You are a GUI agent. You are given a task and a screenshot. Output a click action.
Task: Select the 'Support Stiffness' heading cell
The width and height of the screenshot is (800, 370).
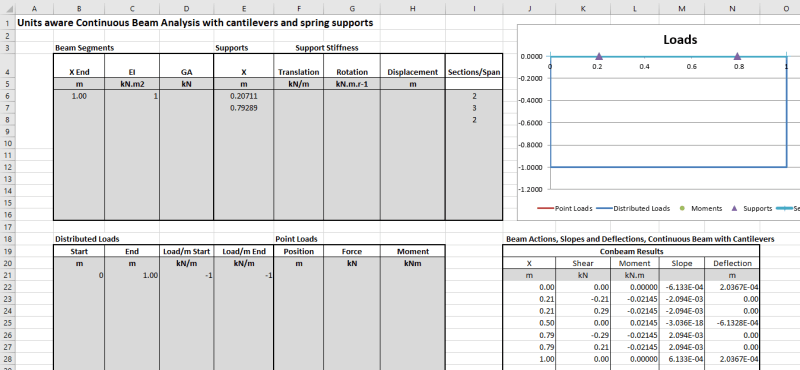pos(327,48)
